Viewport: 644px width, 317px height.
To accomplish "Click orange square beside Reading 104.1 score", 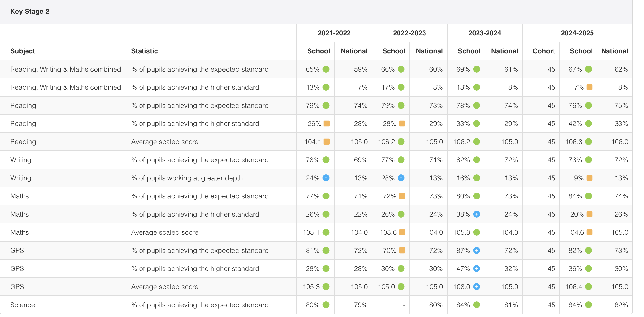I will point(326,142).
